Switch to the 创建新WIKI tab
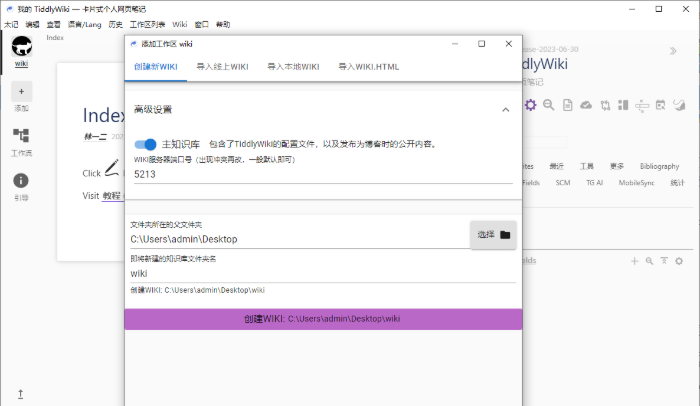This screenshot has width=700, height=406. click(x=156, y=67)
